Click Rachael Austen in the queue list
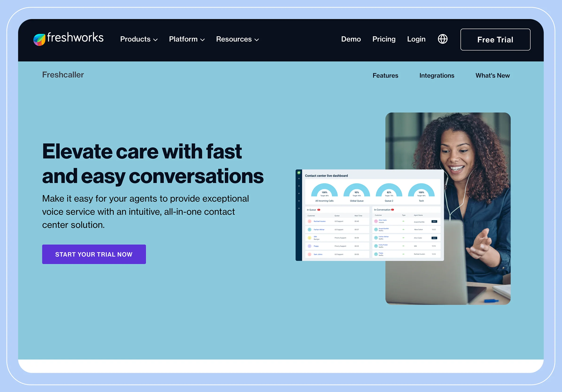 319,221
